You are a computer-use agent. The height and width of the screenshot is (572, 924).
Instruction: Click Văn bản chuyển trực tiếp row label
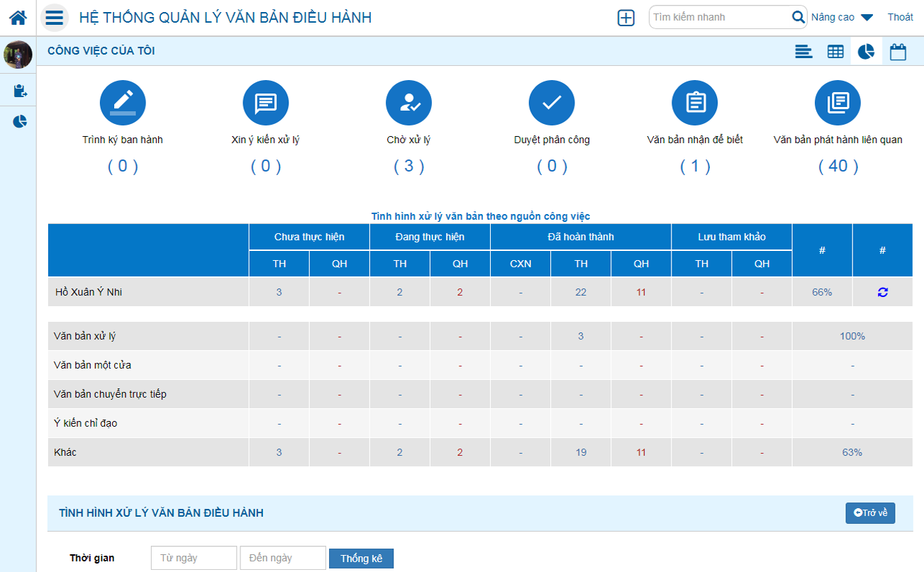click(x=110, y=394)
